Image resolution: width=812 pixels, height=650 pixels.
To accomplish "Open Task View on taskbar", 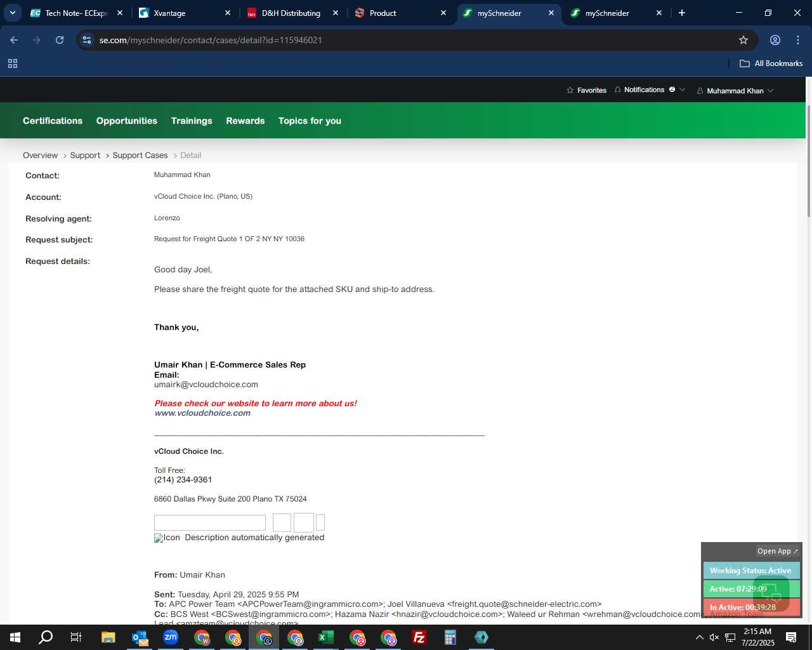I will pyautogui.click(x=76, y=637).
